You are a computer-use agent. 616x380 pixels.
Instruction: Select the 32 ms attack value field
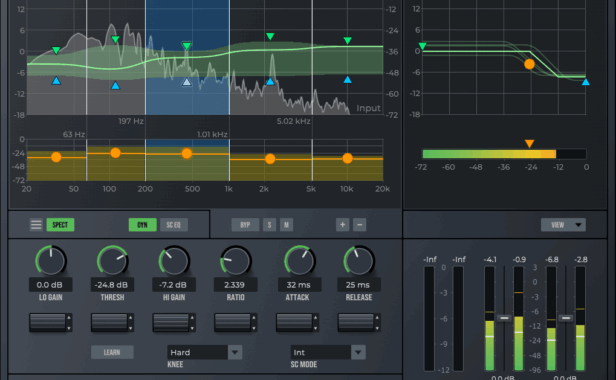click(x=299, y=285)
